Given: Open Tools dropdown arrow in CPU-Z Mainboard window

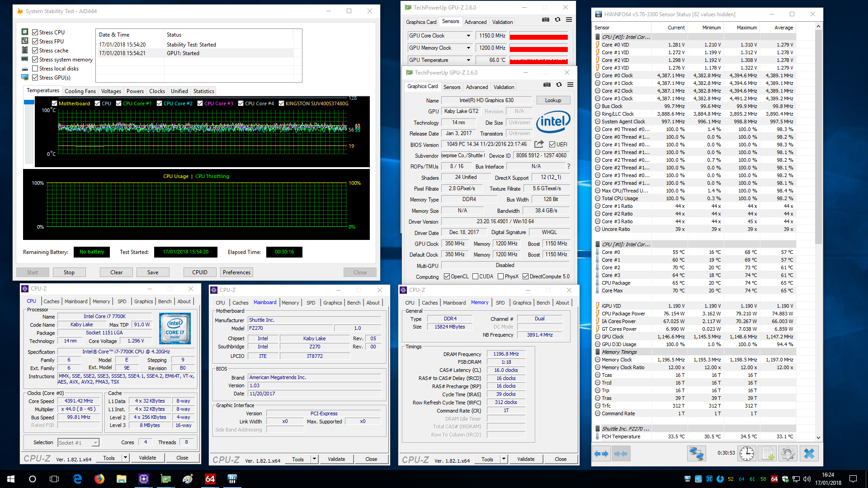Looking at the screenshot, I should pyautogui.click(x=314, y=459).
